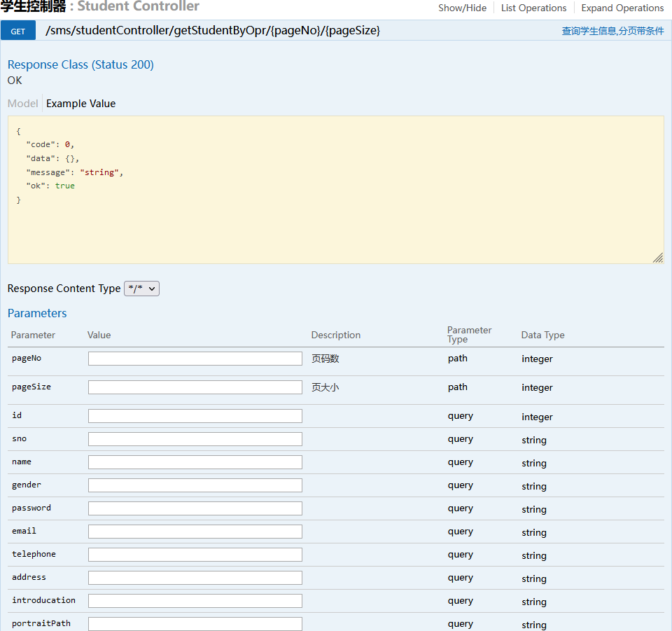Image resolution: width=672 pixels, height=631 pixels.
Task: Focus the introducation value field
Action: (195, 601)
